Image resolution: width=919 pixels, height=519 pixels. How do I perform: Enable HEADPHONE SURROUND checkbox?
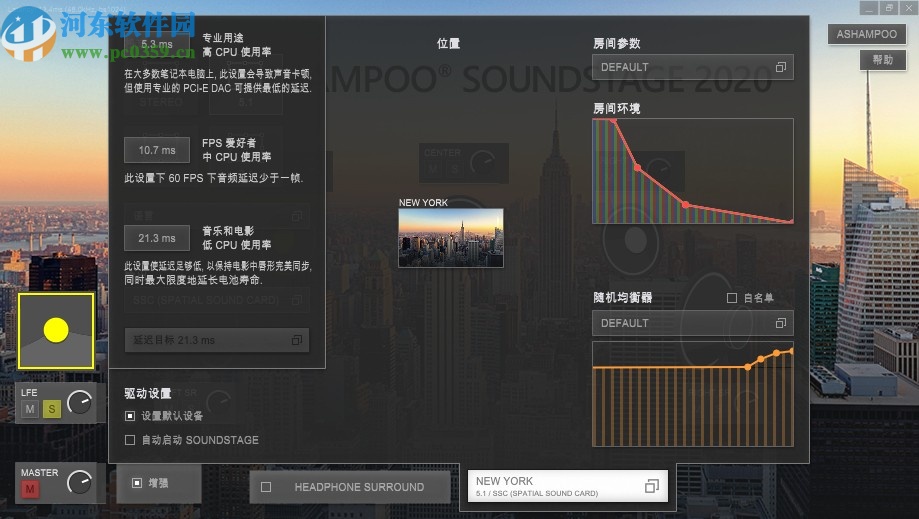[x=266, y=487]
